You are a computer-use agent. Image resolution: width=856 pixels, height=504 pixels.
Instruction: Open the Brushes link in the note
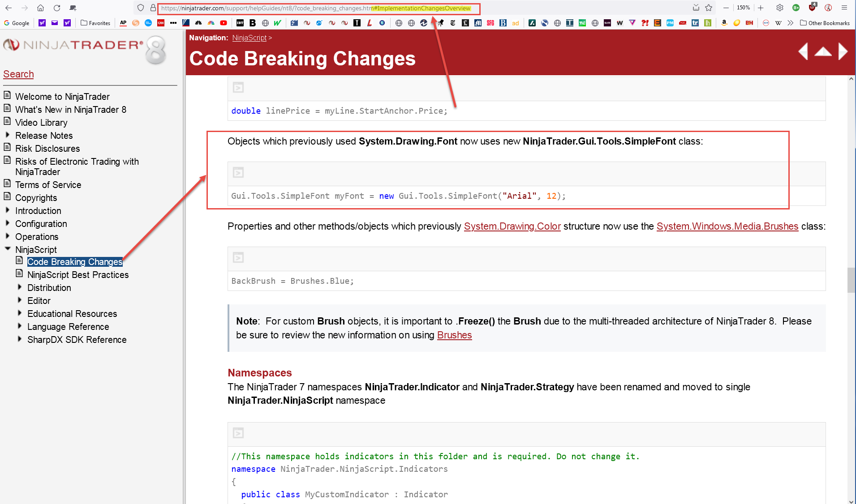(x=455, y=335)
